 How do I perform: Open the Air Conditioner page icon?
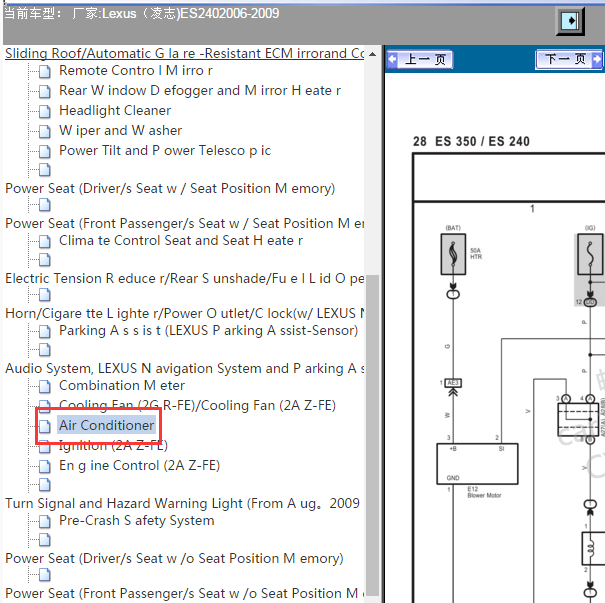tap(45, 426)
